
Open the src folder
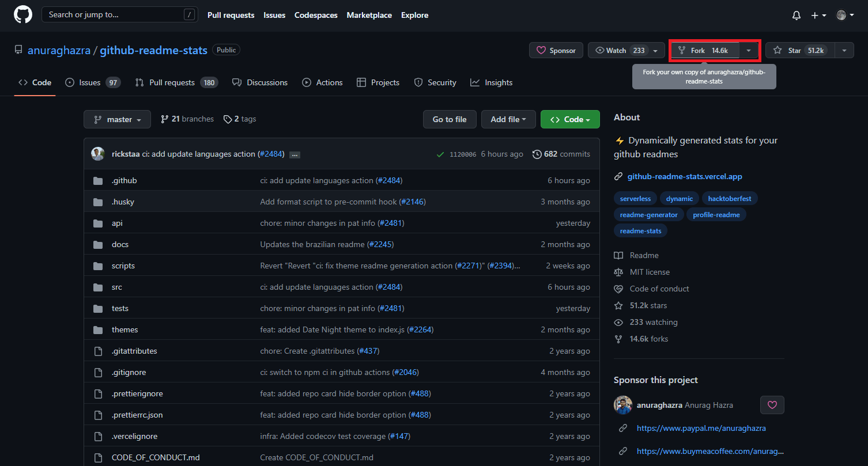116,287
